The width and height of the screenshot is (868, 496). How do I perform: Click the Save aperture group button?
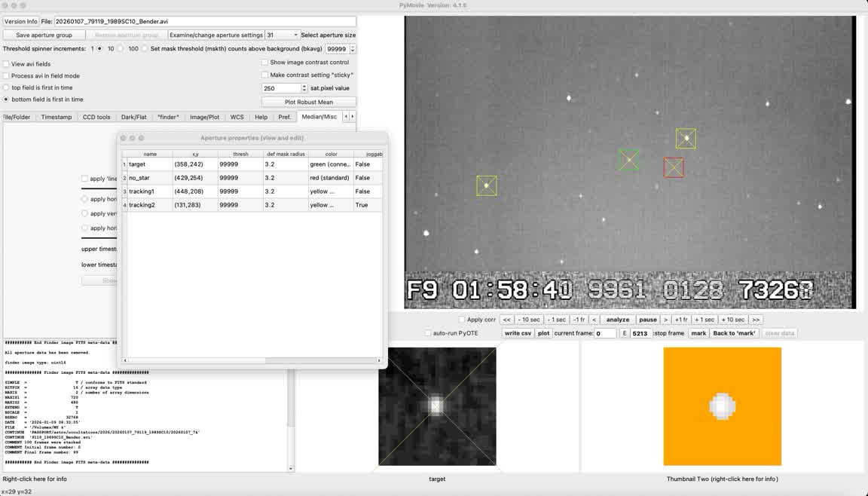[x=44, y=35]
